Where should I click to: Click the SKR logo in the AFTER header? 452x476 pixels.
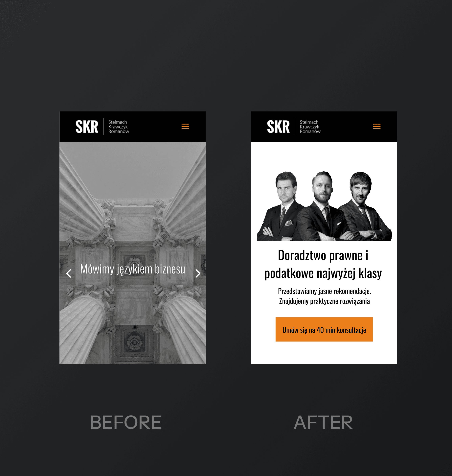coord(278,127)
